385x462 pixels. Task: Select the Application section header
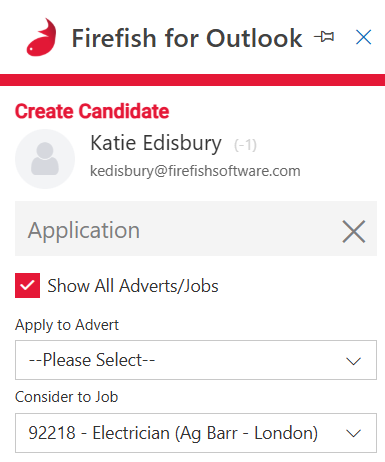[196, 228]
